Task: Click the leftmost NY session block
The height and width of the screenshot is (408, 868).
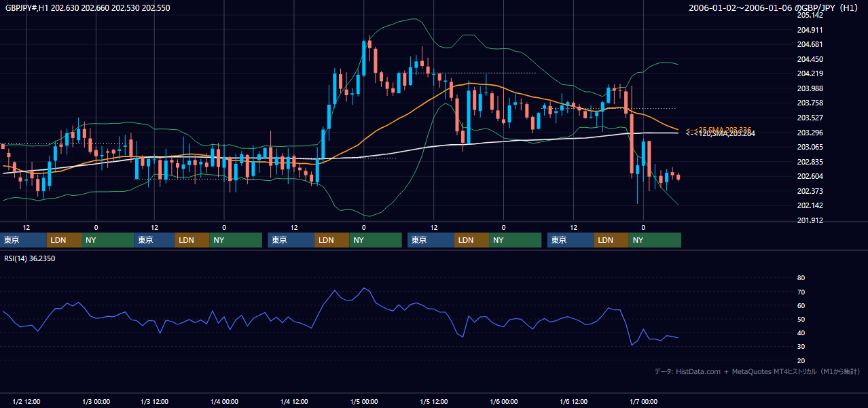Action: [x=108, y=240]
